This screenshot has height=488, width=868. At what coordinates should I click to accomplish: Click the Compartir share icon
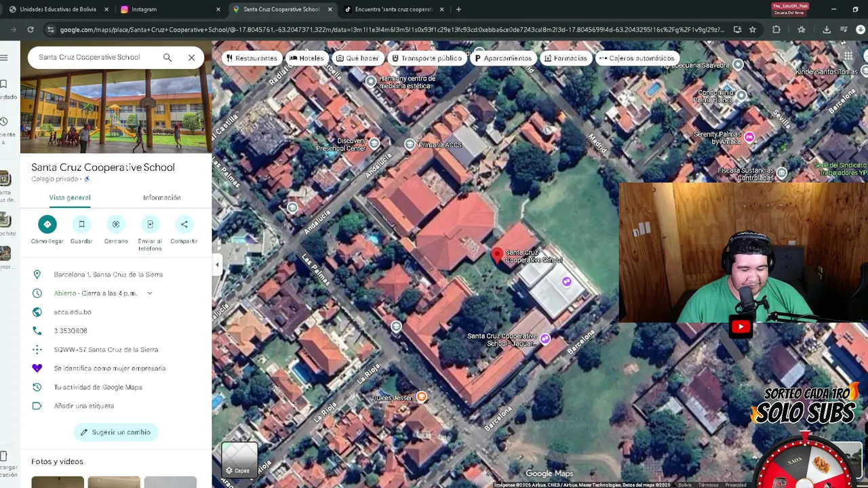click(184, 224)
